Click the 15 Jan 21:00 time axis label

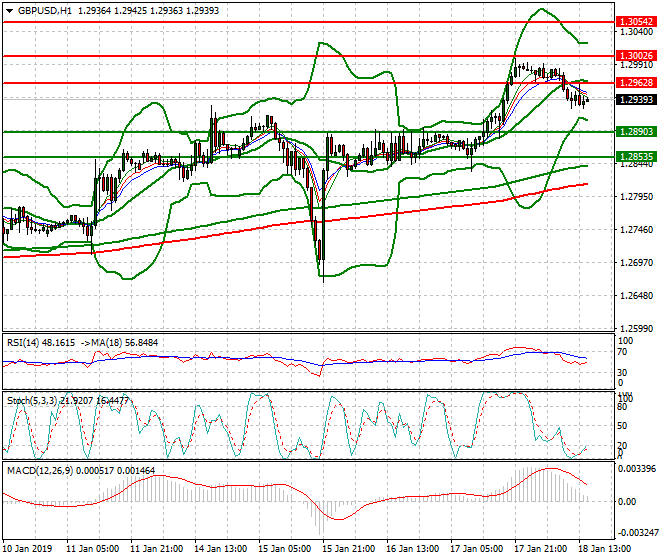coord(349,549)
